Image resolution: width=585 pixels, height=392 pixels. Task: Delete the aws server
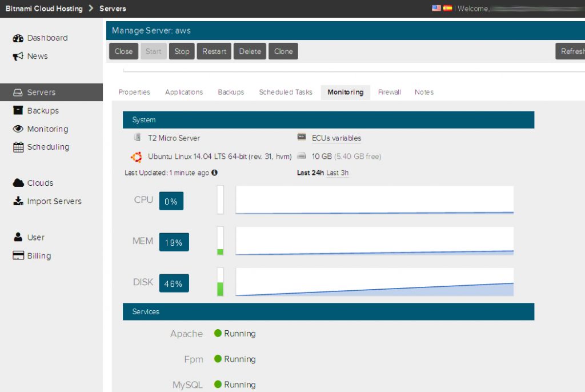[x=250, y=51]
